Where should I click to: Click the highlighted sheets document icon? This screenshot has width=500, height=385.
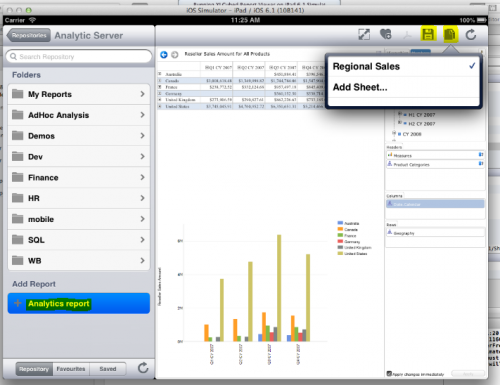[450, 34]
